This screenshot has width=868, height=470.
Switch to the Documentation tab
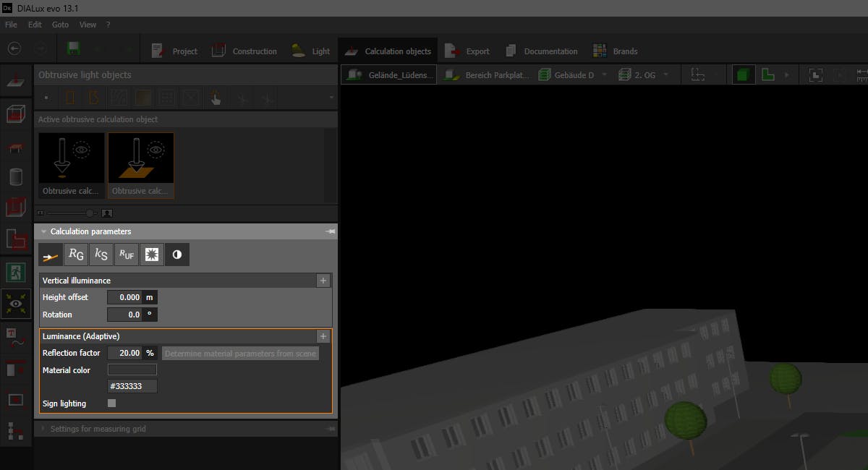pos(541,51)
